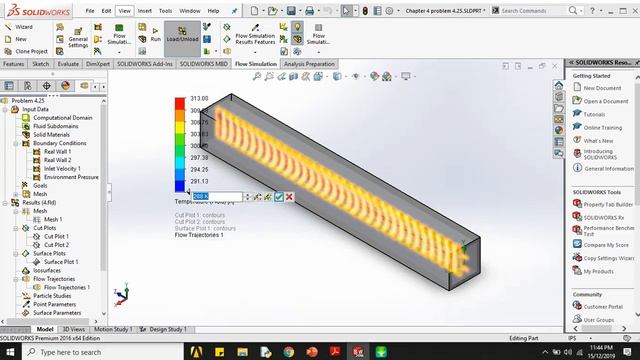Click the Section View icon in viewport toolbar
Viewport: 640px width, 360px height.
click(293, 76)
